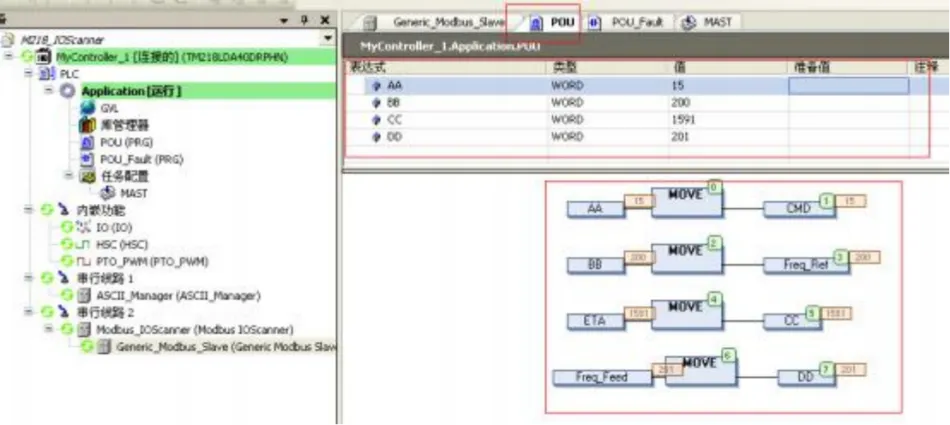Click the prepared value cell for AA
Screen dimensions: 950x425
tap(848, 87)
